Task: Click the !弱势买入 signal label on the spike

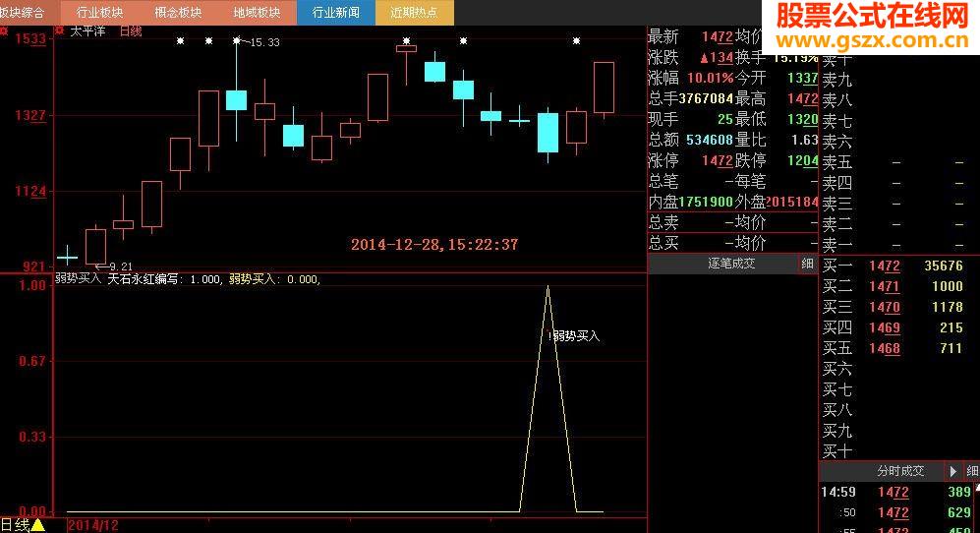Action: click(574, 336)
